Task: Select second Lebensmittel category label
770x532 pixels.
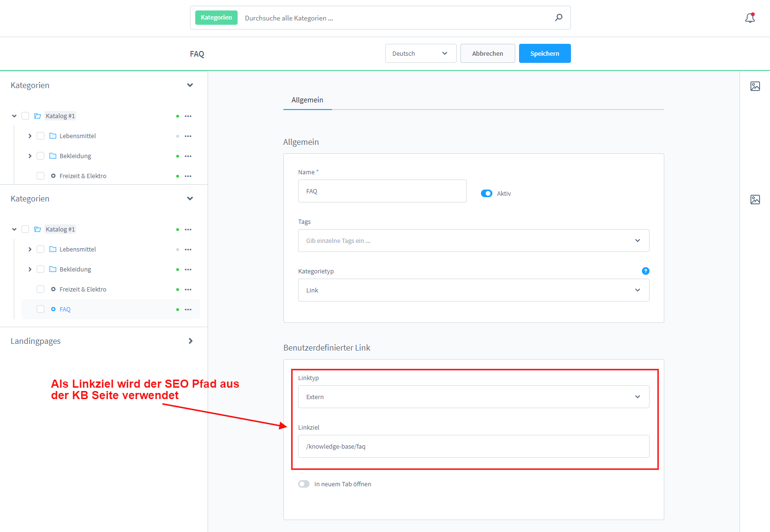Action: pyautogui.click(x=78, y=249)
